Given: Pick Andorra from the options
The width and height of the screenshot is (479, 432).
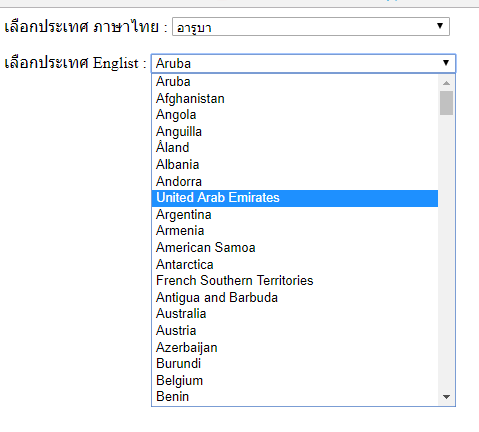Looking at the screenshot, I should coord(295,182).
